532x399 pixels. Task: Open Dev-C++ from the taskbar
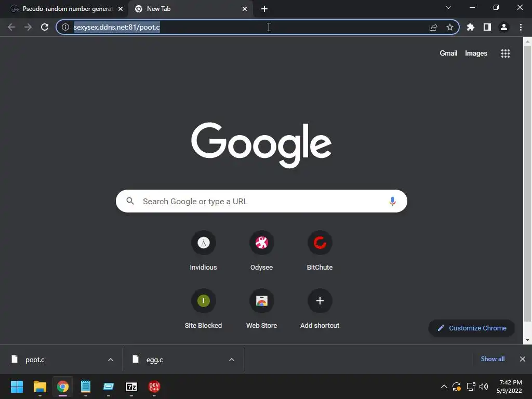click(x=154, y=387)
